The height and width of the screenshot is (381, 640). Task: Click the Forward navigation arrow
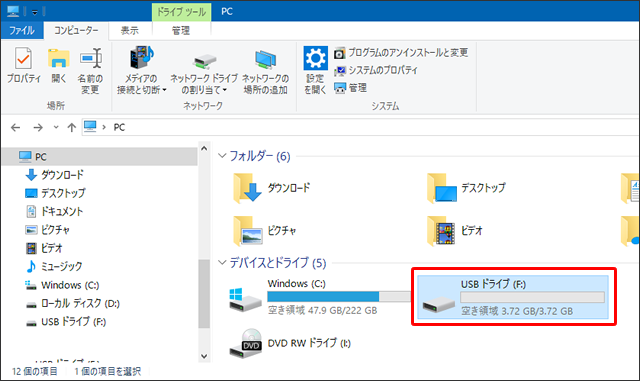tap(38, 127)
